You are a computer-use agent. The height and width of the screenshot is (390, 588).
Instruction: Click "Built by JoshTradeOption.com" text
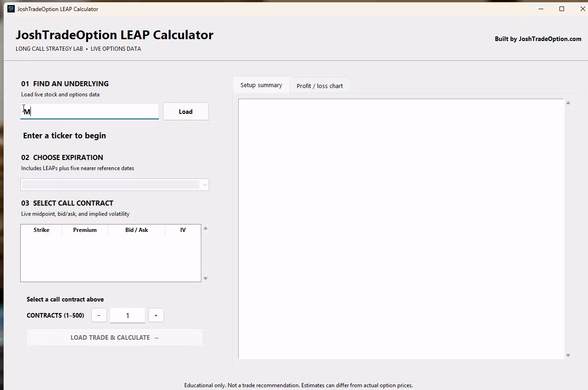(x=538, y=39)
